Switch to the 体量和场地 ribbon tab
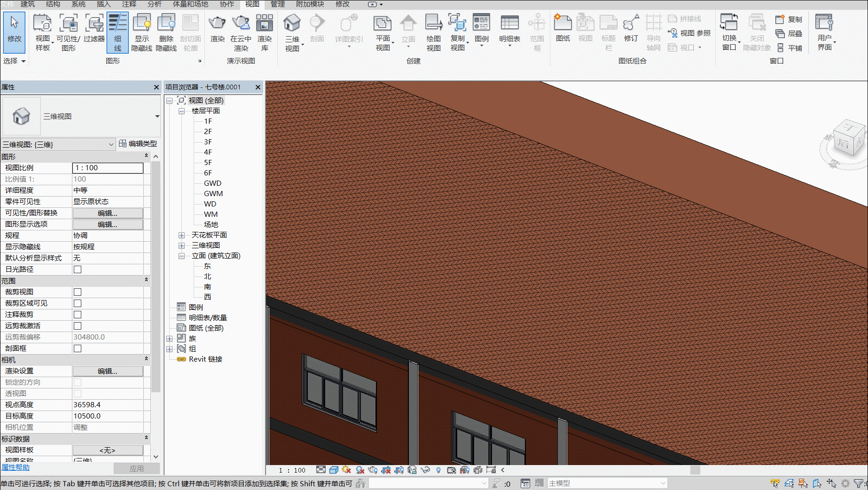This screenshot has height=490, width=868. point(190,4)
